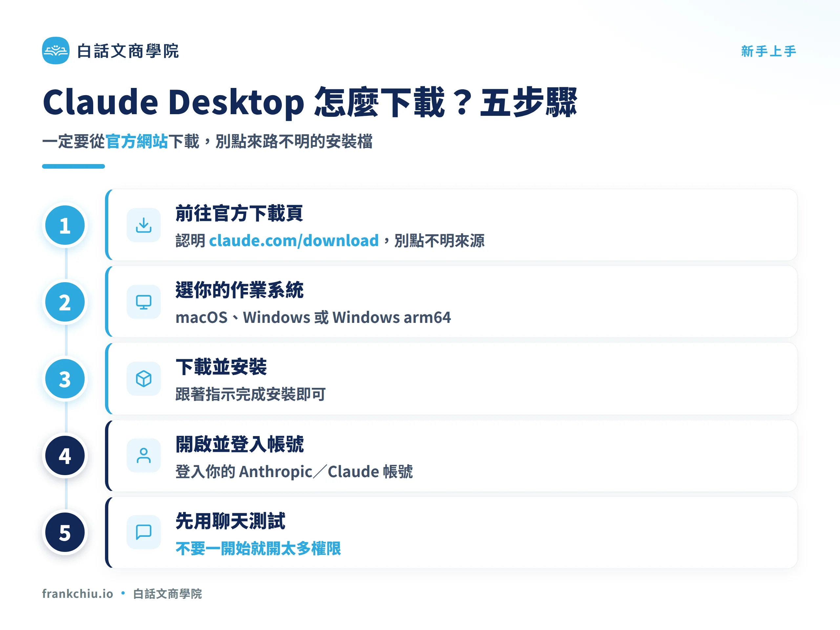This screenshot has width=840, height=630.
Task: Click the chat bubble icon beside 先用聊天測試
Action: point(143,532)
